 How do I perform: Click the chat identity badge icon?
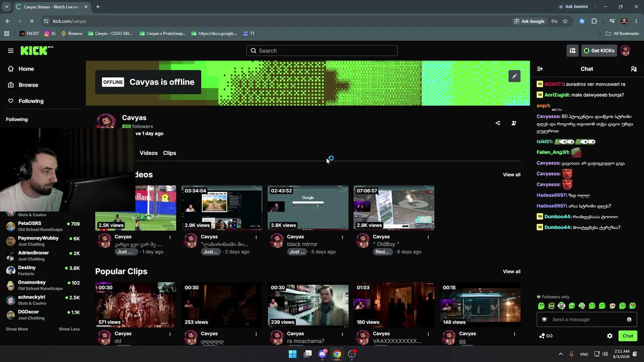pyautogui.click(x=544, y=319)
